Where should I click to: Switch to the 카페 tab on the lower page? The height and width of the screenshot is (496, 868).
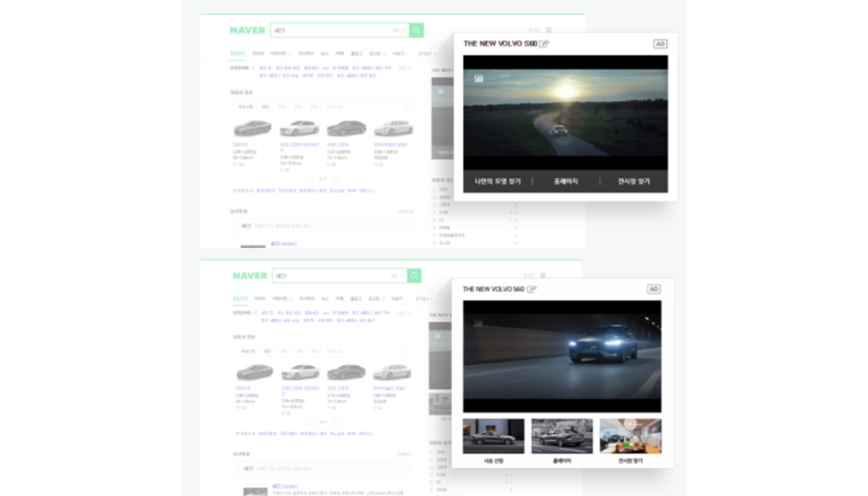pos(340,299)
